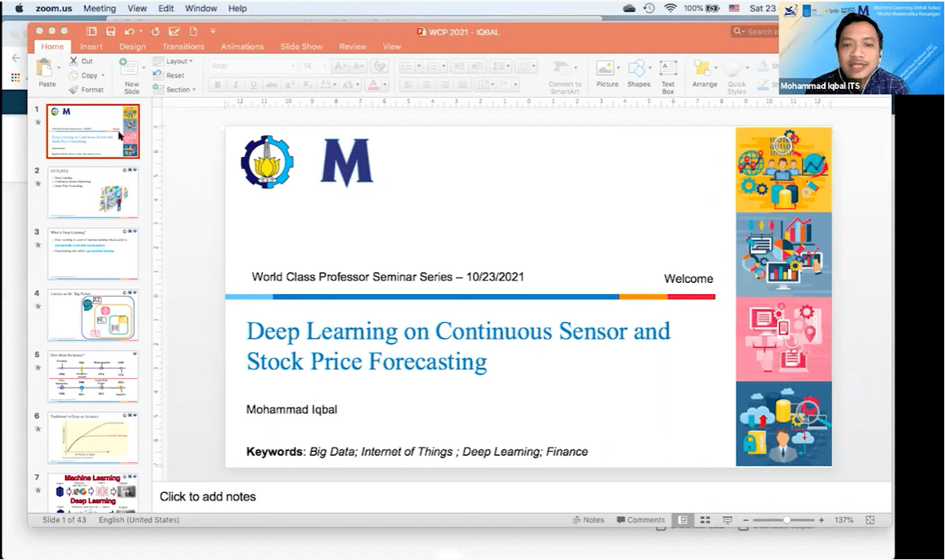Insert a Text Box from the ribbon
Screen dimensions: 945x560
pyautogui.click(x=668, y=69)
